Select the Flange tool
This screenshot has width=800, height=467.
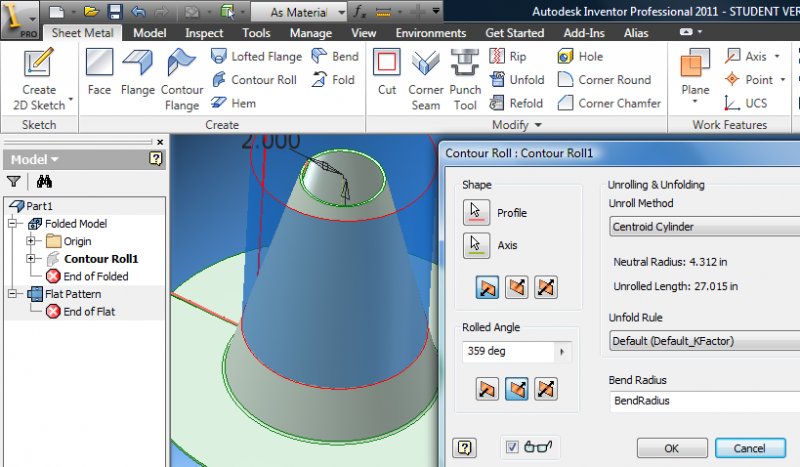coord(138,72)
